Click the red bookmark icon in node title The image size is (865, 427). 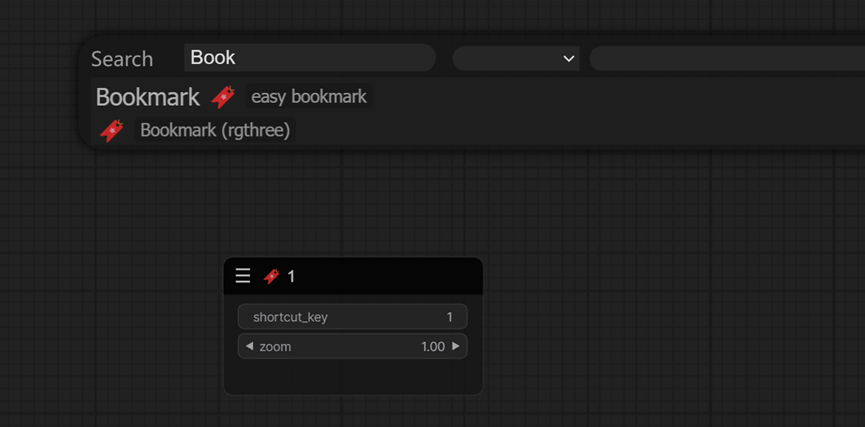271,276
